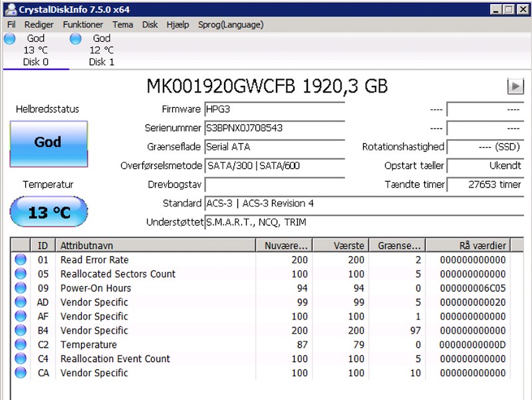
Task: Click the next disk arrow button
Action: click(515, 87)
